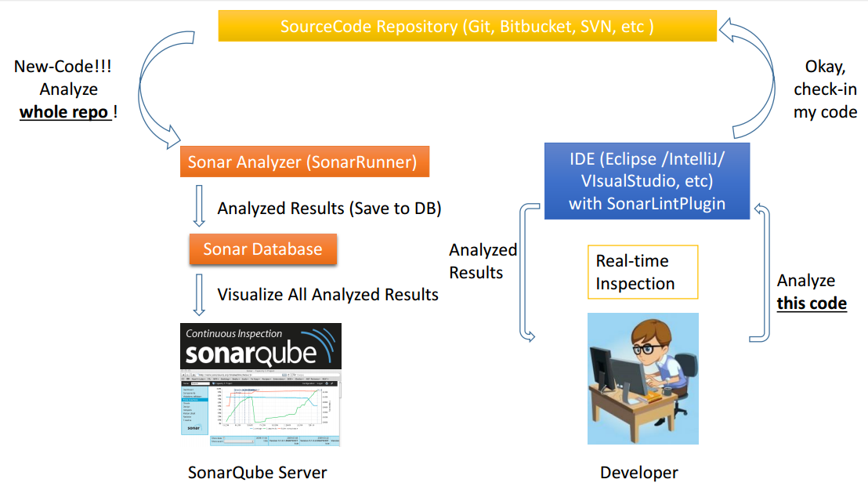Image resolution: width=868 pixels, height=501 pixels.
Task: Click the Sonar Database orange box
Action: click(x=263, y=249)
